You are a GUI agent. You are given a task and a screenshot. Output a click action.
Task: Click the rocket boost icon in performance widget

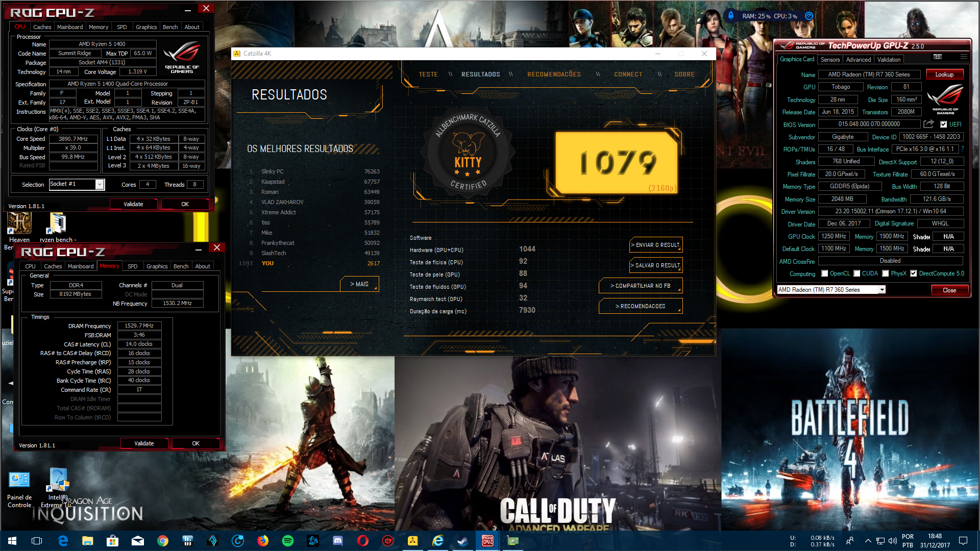731,16
